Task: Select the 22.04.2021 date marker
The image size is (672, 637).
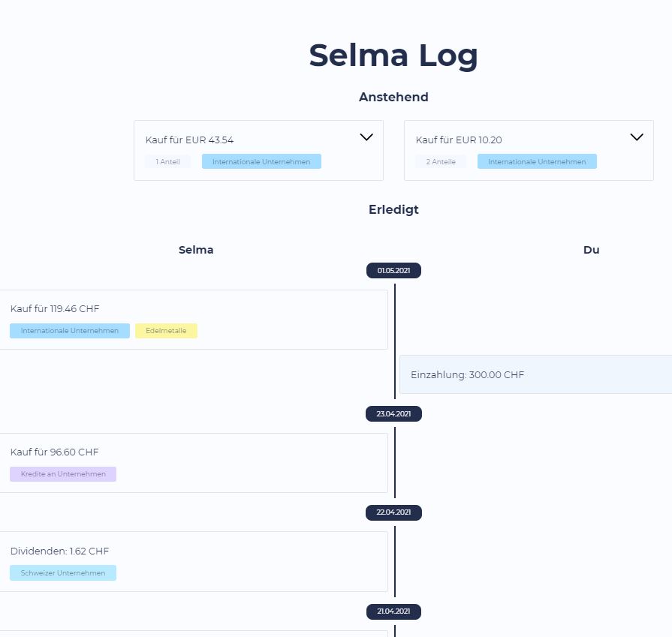Action: (393, 512)
